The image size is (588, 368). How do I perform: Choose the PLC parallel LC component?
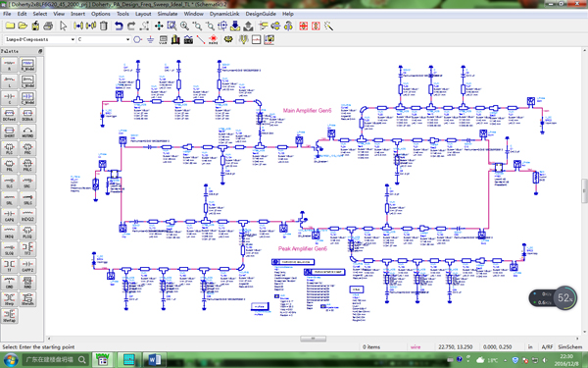click(10, 149)
